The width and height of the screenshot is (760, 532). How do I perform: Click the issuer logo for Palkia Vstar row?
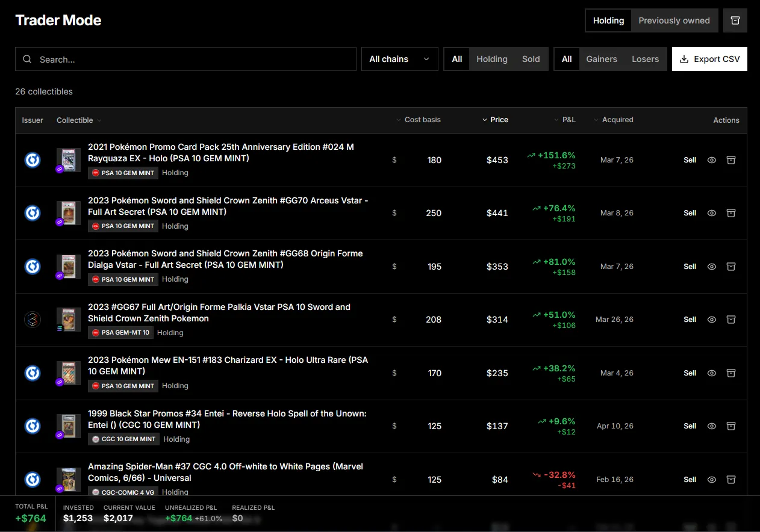(33, 320)
